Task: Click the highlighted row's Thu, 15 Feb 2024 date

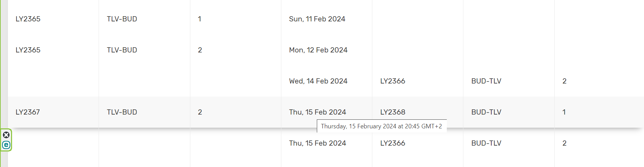Action: coord(317,112)
